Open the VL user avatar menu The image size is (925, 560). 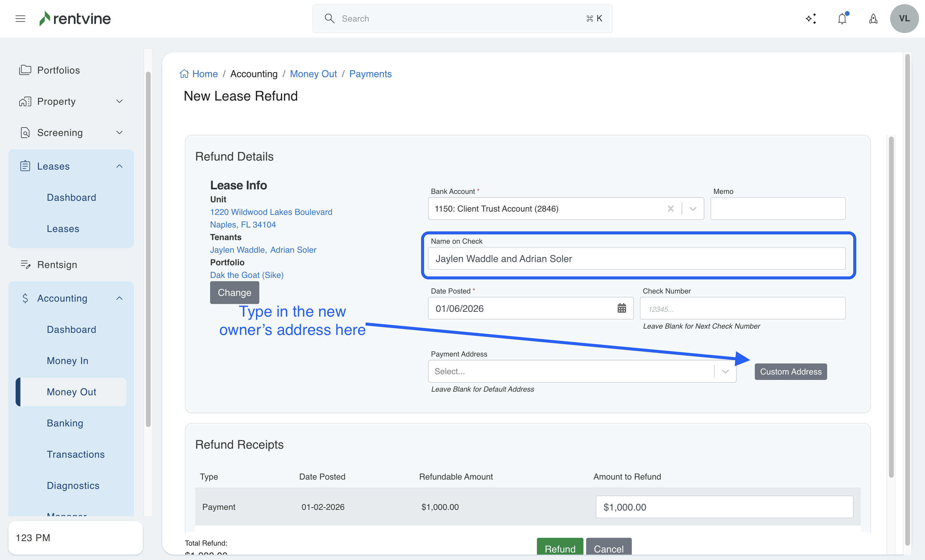904,18
